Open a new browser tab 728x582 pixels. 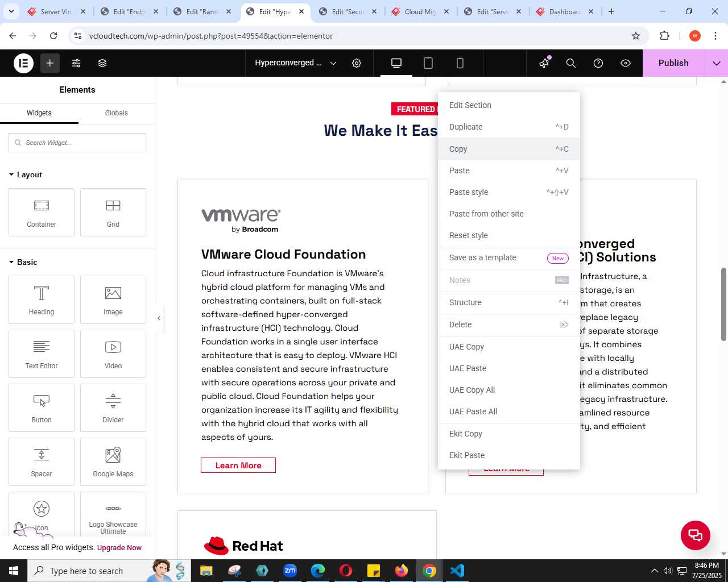(611, 11)
